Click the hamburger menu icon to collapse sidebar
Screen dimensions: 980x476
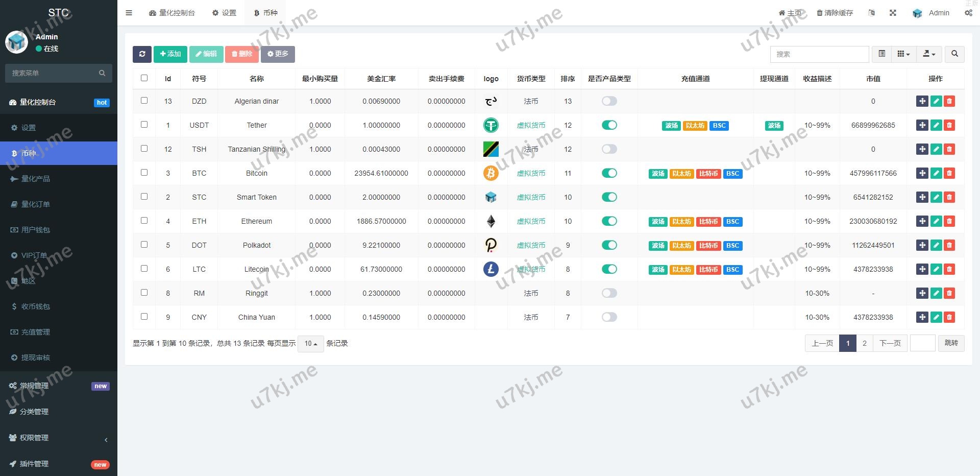129,13
